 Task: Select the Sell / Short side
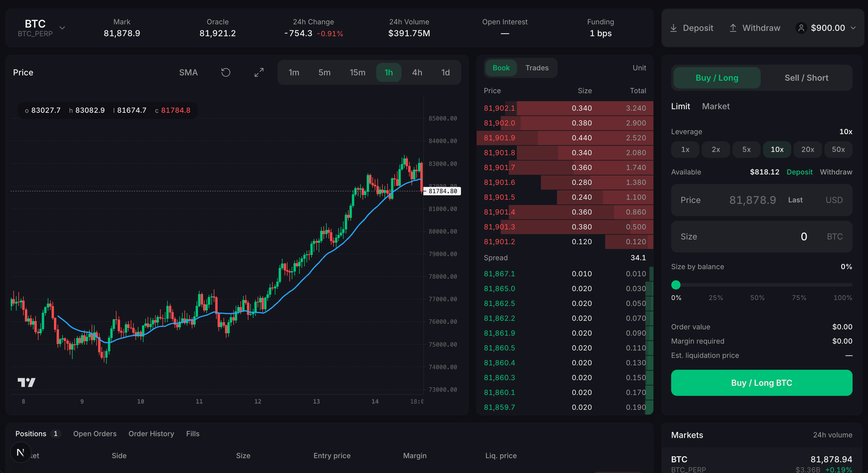[806, 77]
